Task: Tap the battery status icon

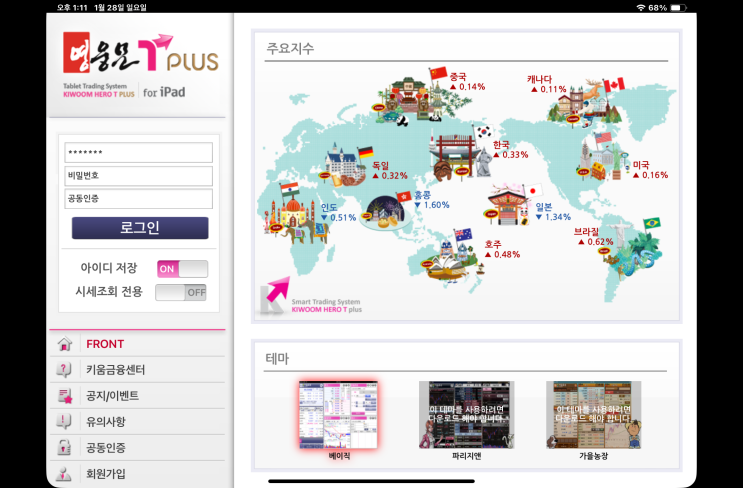Action: point(678,8)
